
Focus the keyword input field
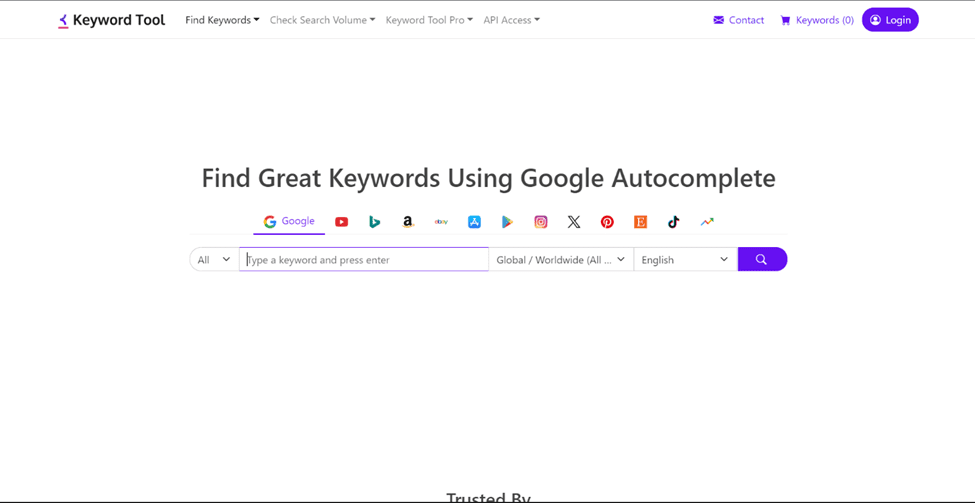pyautogui.click(x=364, y=260)
